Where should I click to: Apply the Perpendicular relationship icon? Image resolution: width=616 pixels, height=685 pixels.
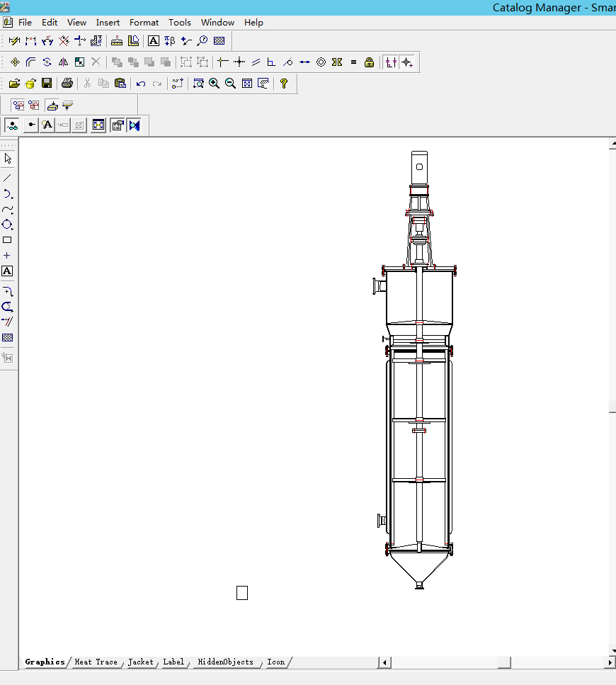pyautogui.click(x=271, y=62)
